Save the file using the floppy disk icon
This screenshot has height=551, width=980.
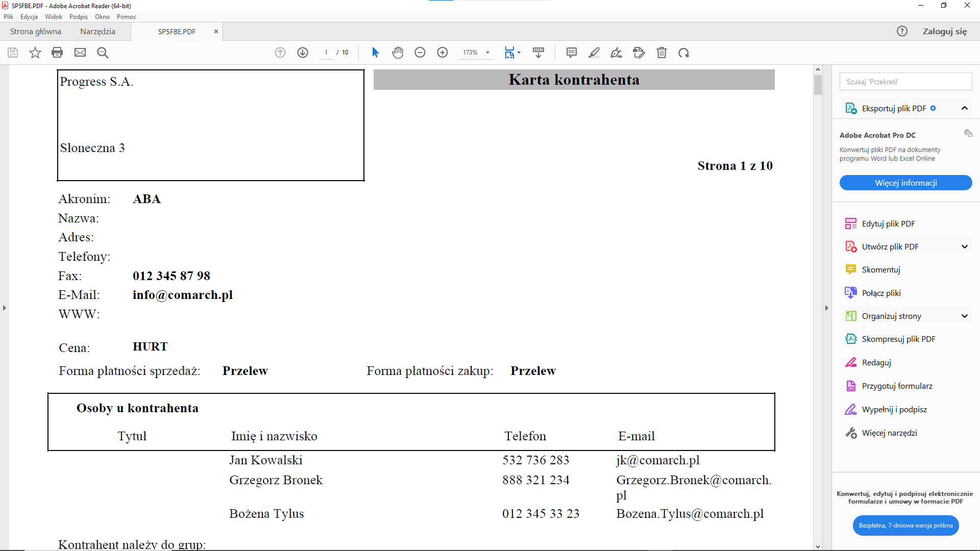(x=13, y=53)
